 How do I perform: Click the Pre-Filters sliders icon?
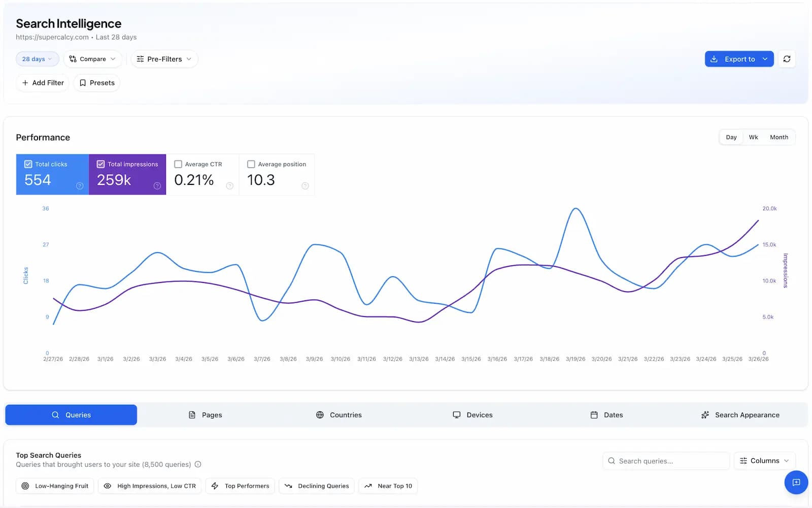coord(140,59)
